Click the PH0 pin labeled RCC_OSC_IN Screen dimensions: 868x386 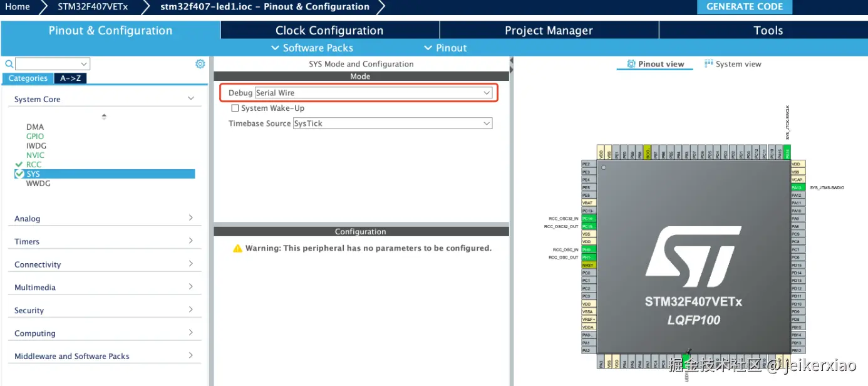click(x=589, y=249)
